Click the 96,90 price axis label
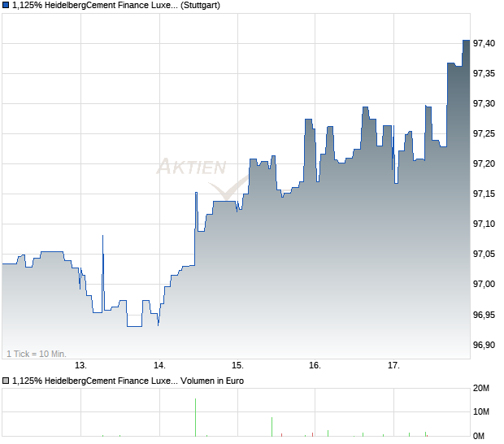504x444 pixels. coord(484,345)
